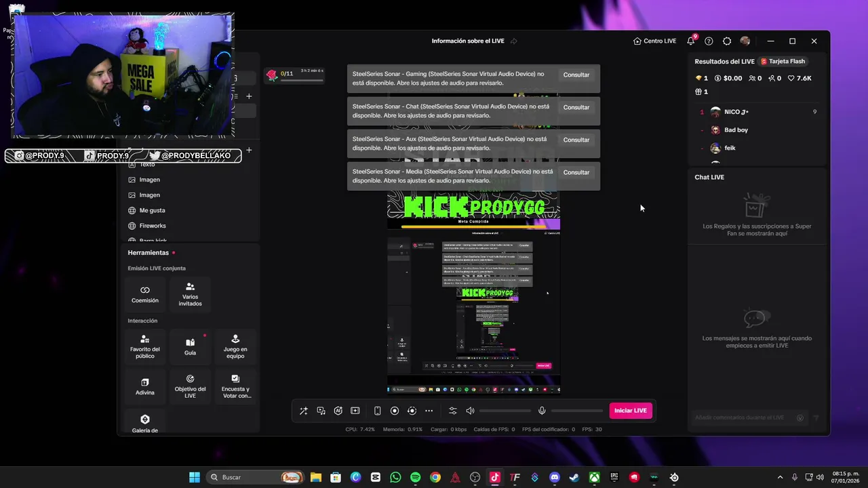868x488 pixels.
Task: Click the add-frame icon beside the AI tool
Action: tap(355, 411)
